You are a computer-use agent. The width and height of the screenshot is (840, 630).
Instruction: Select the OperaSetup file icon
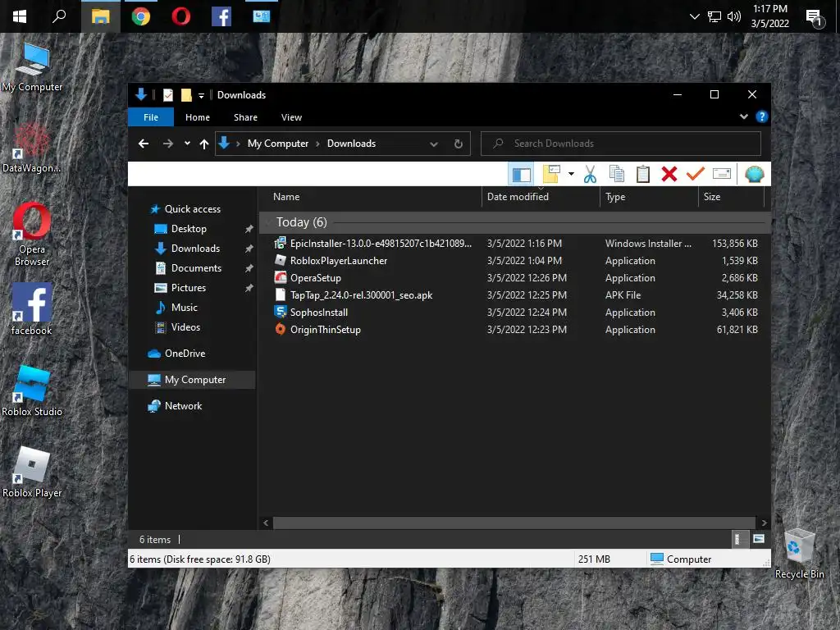coord(281,277)
